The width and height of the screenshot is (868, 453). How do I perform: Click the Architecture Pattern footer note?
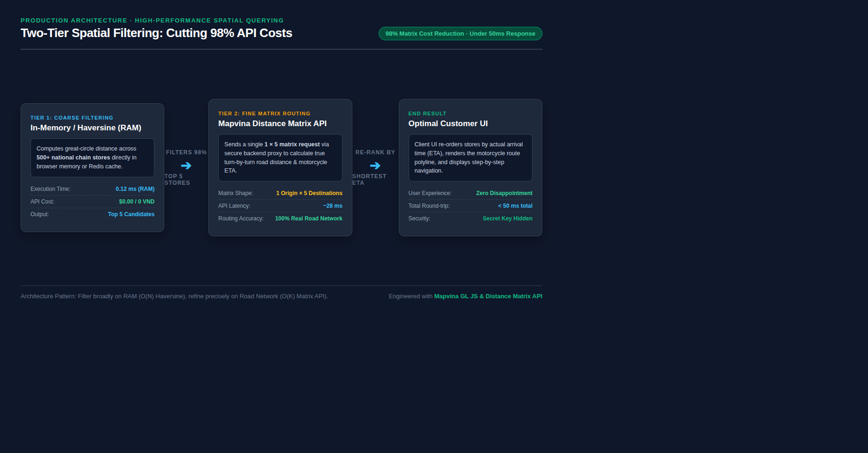[174, 296]
